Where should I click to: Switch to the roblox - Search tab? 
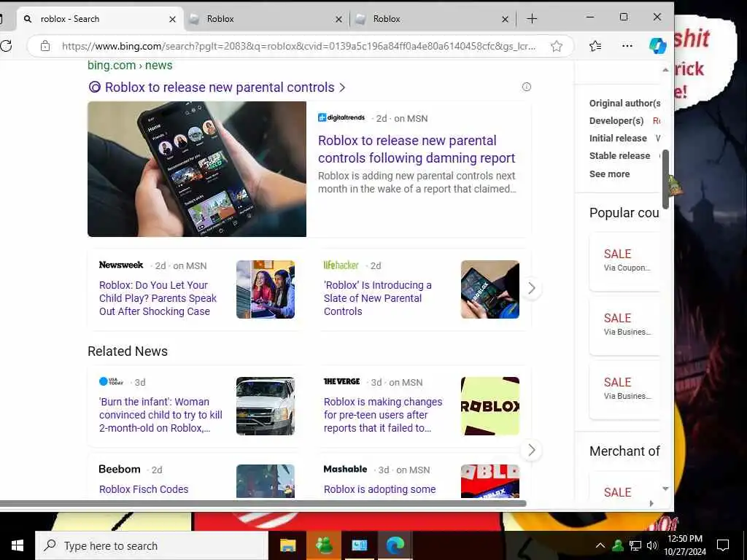click(100, 19)
